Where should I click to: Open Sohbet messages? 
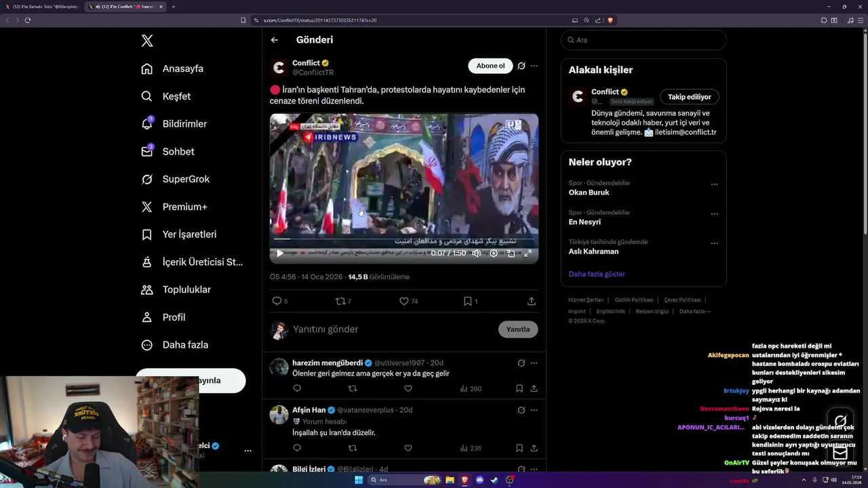(x=167, y=152)
